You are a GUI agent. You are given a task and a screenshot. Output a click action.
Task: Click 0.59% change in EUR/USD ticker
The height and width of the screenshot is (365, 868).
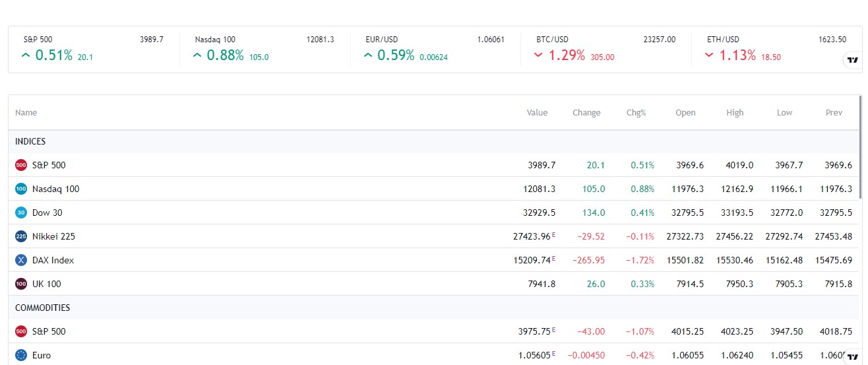396,55
